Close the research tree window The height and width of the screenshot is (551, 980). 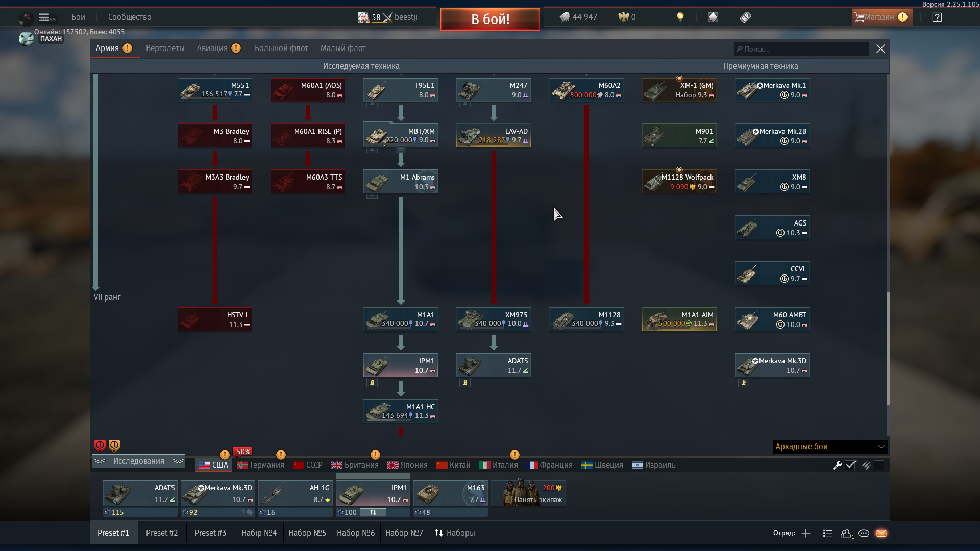[880, 49]
